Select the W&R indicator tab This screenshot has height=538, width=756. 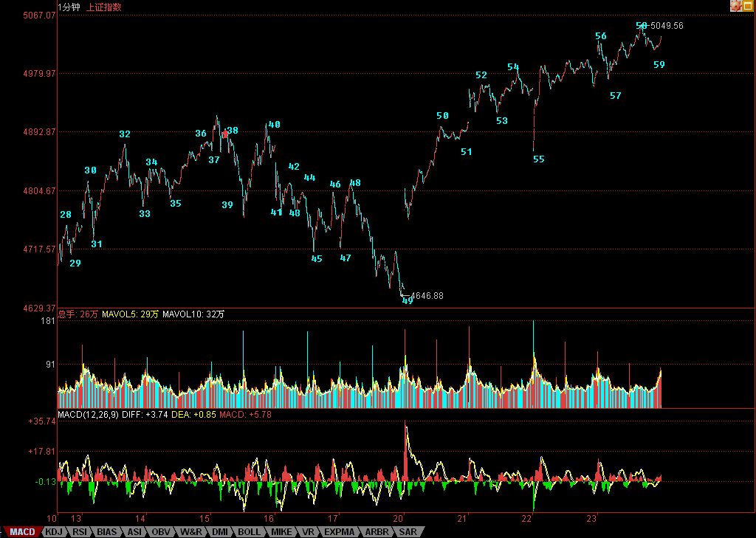click(x=190, y=531)
